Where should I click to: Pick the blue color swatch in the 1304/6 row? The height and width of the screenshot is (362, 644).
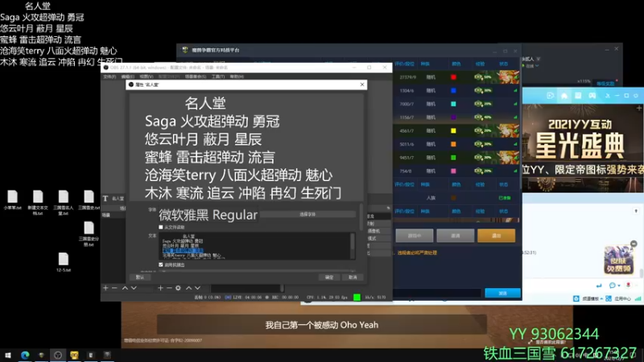pos(453,91)
